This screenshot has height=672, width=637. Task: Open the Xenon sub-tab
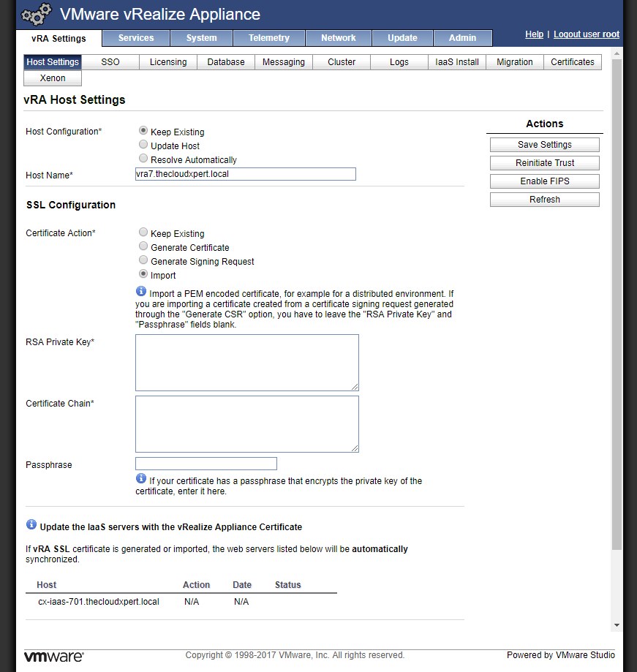pyautogui.click(x=53, y=78)
